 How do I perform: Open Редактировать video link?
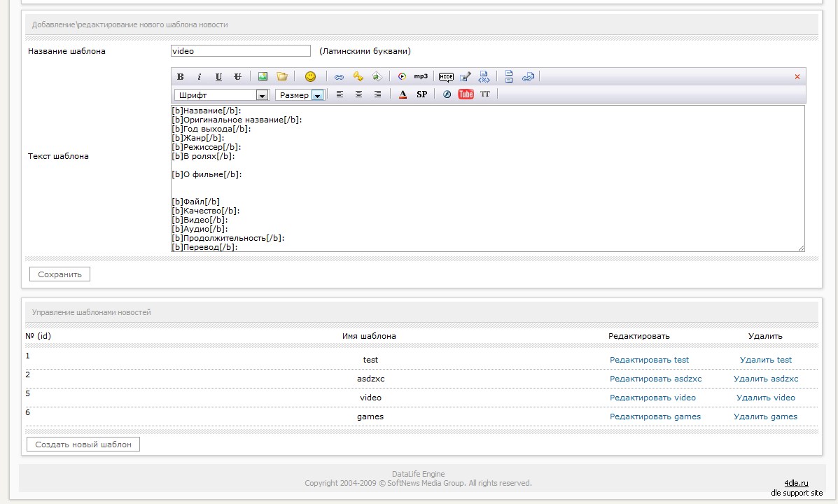tap(652, 398)
